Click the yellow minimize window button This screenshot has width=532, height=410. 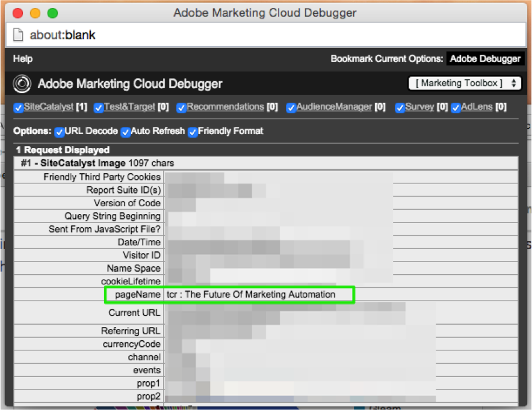(36, 13)
